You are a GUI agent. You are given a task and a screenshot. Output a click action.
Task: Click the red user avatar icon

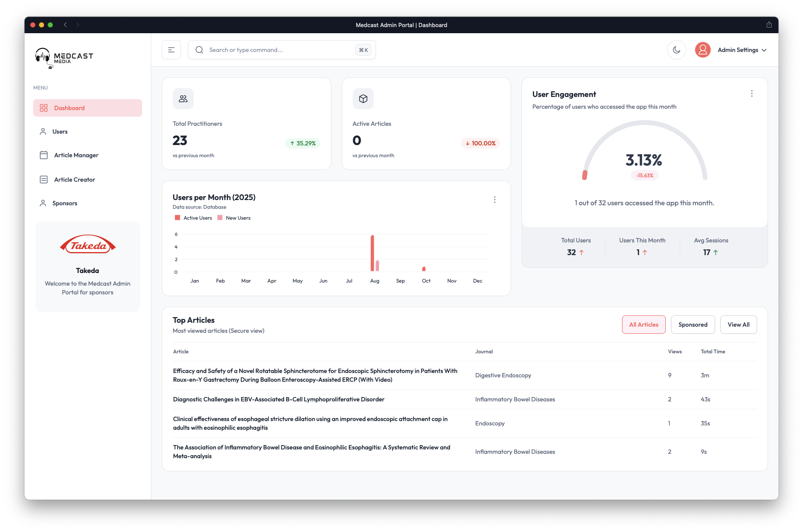[703, 50]
